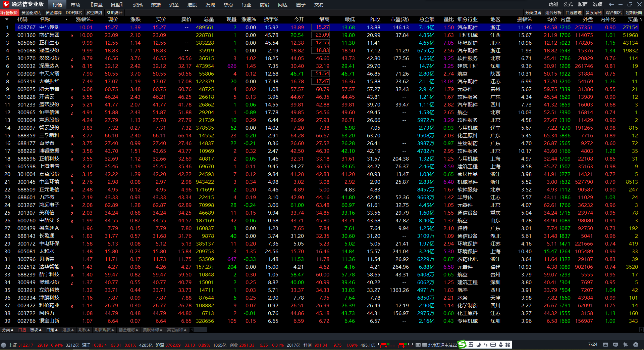Click the satellite dish icon in status bar
644x350 pixels.
626,345
